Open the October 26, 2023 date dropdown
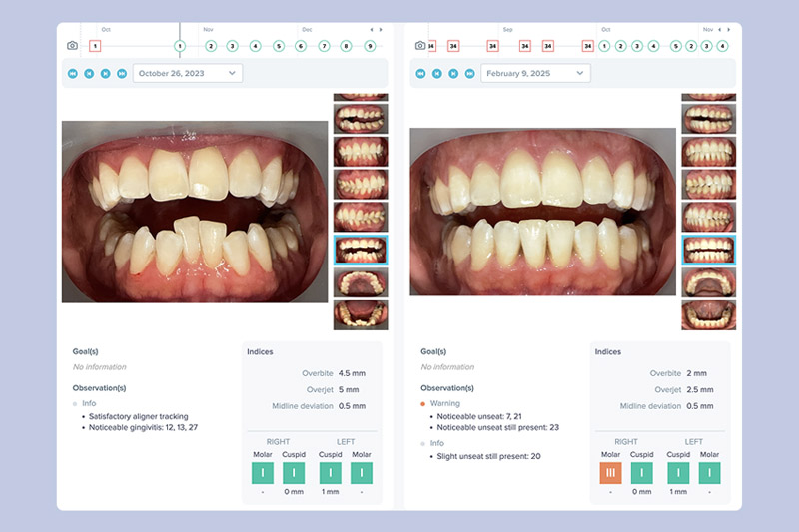The height and width of the screenshot is (532, 799). (188, 73)
